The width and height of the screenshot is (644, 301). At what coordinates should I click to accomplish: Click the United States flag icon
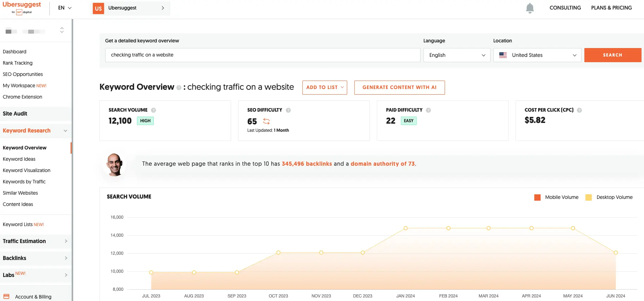[x=503, y=55]
